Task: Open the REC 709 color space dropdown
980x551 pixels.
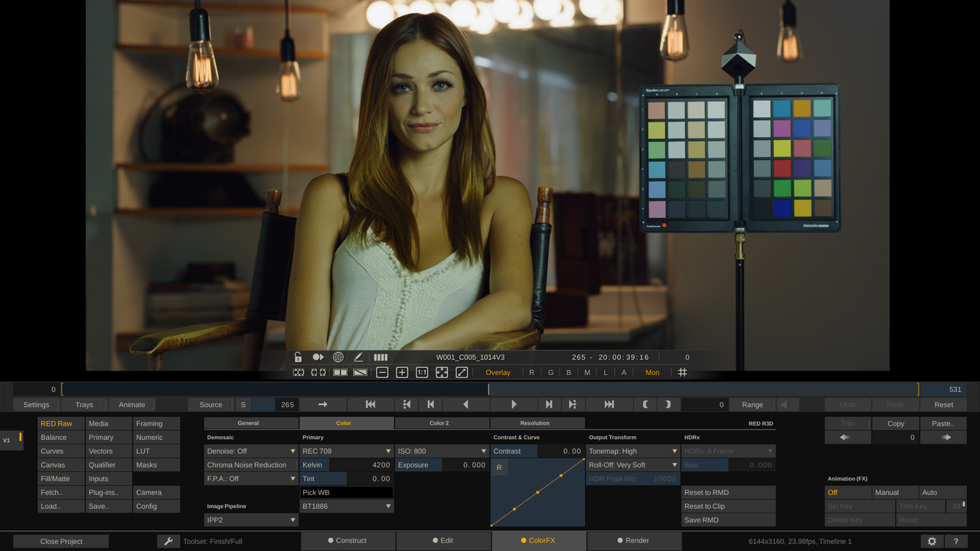Action: coord(346,452)
